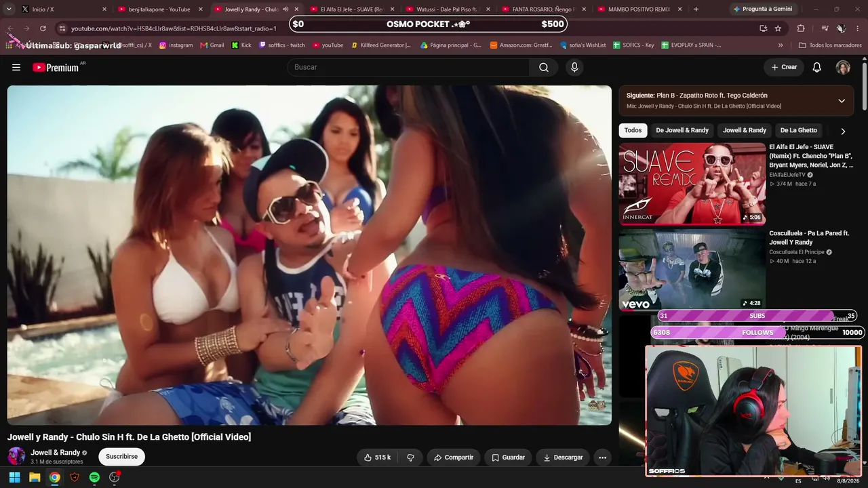Open more actions ellipsis under the video

coord(602,457)
